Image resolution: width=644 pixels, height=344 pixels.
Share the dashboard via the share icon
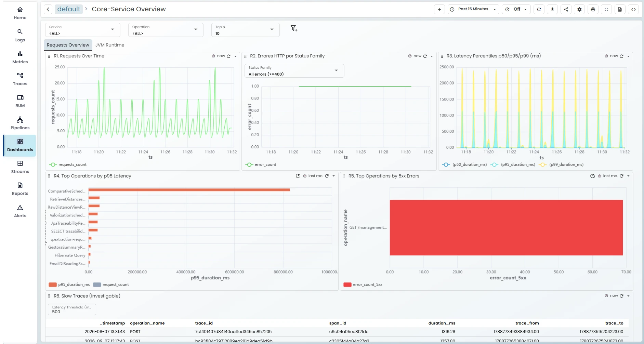(566, 9)
